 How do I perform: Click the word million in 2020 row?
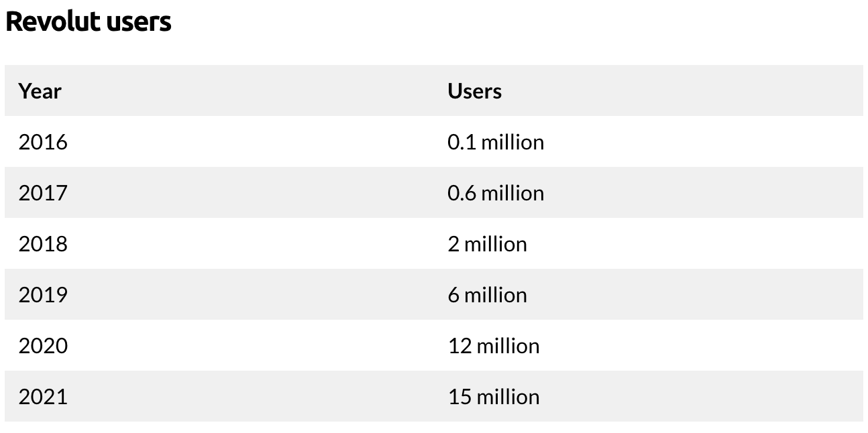point(508,346)
